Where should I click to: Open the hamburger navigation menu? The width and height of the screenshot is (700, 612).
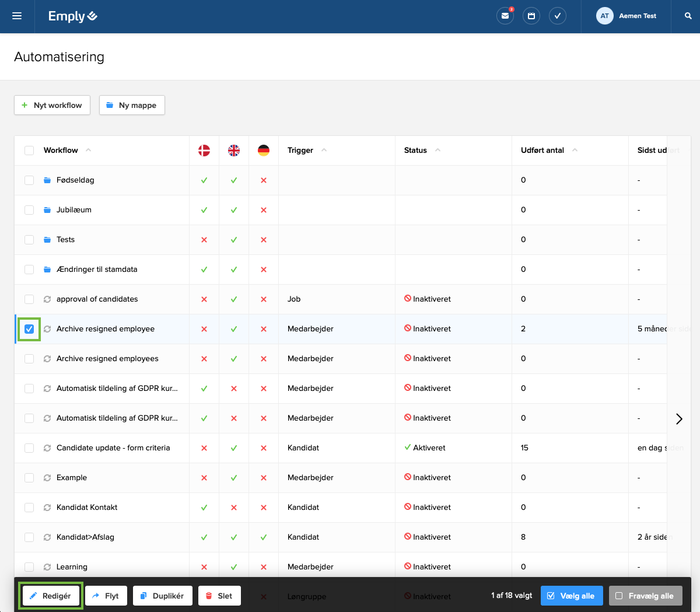[x=17, y=16]
